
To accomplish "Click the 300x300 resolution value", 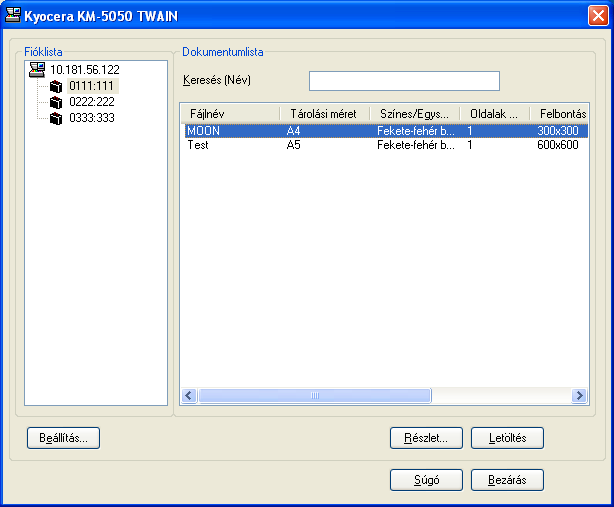I will 558,131.
